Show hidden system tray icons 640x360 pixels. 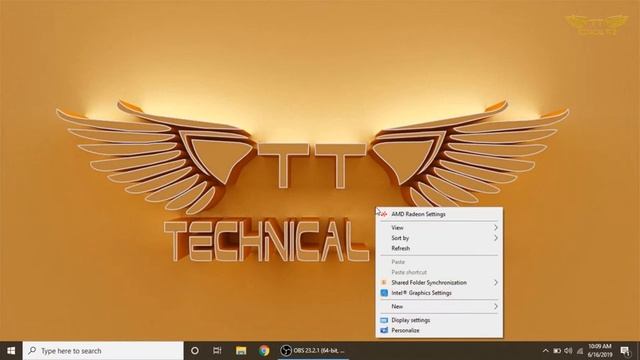545,351
